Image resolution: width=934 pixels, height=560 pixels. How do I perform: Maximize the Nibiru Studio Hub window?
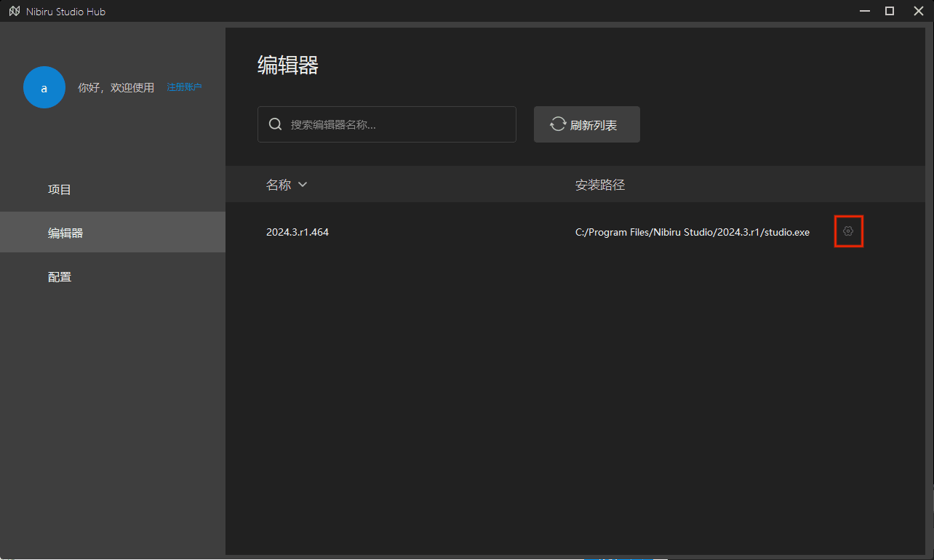tap(890, 11)
